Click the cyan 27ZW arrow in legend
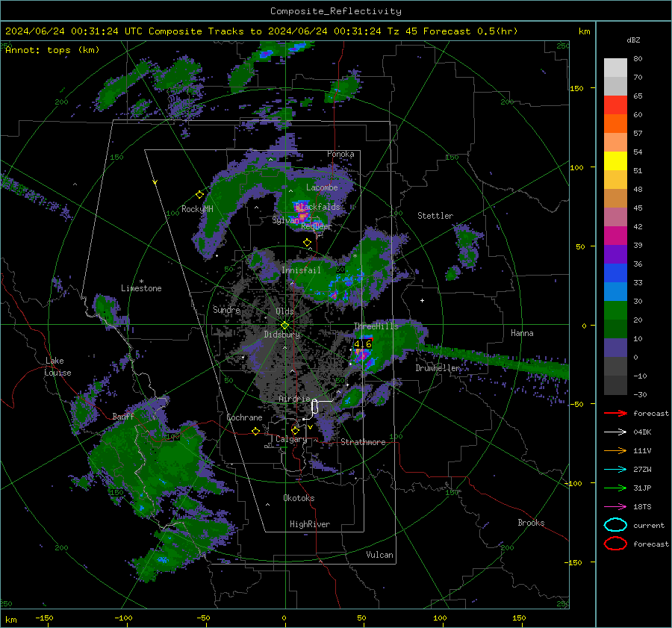The image size is (672, 628). coord(615,470)
